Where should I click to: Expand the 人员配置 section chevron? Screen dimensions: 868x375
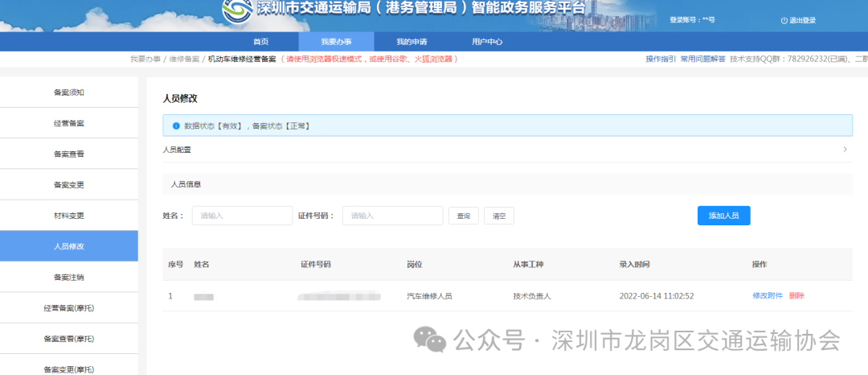(845, 150)
